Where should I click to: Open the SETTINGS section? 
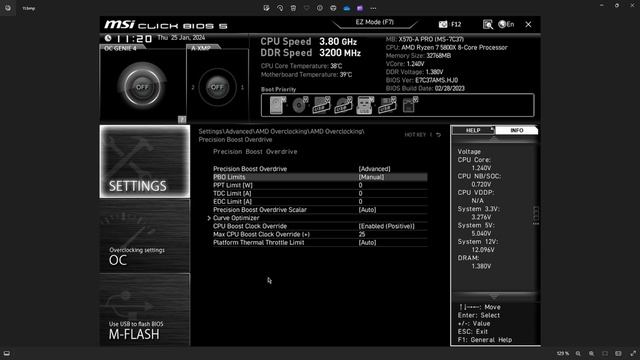tap(145, 161)
